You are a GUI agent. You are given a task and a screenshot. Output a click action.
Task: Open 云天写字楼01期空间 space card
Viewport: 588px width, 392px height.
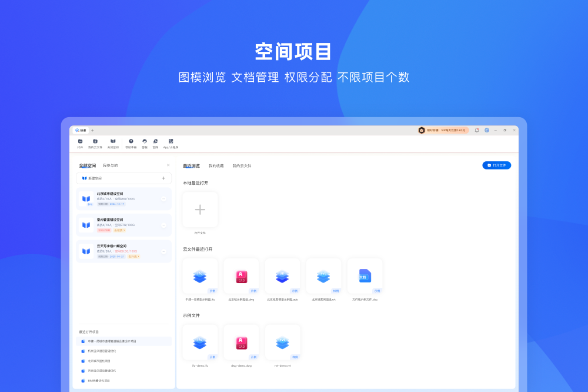123,251
